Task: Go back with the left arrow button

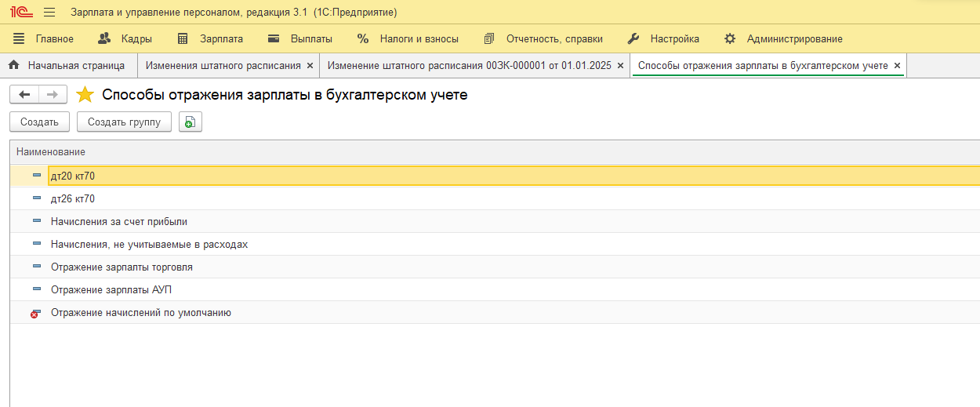Action: coord(24,95)
